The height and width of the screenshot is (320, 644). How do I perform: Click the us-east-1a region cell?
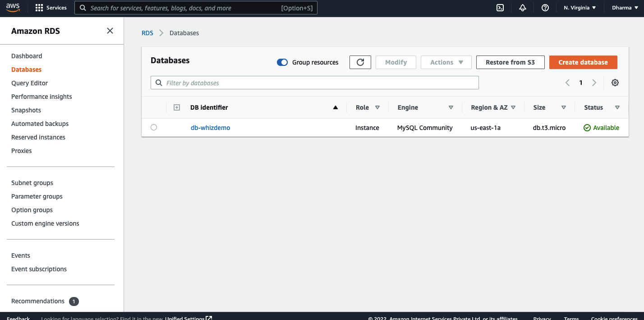(485, 128)
